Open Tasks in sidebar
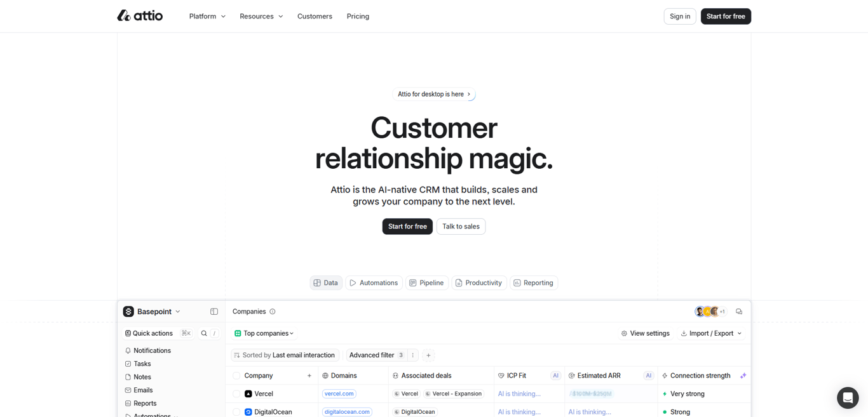The height and width of the screenshot is (417, 868). 138,364
